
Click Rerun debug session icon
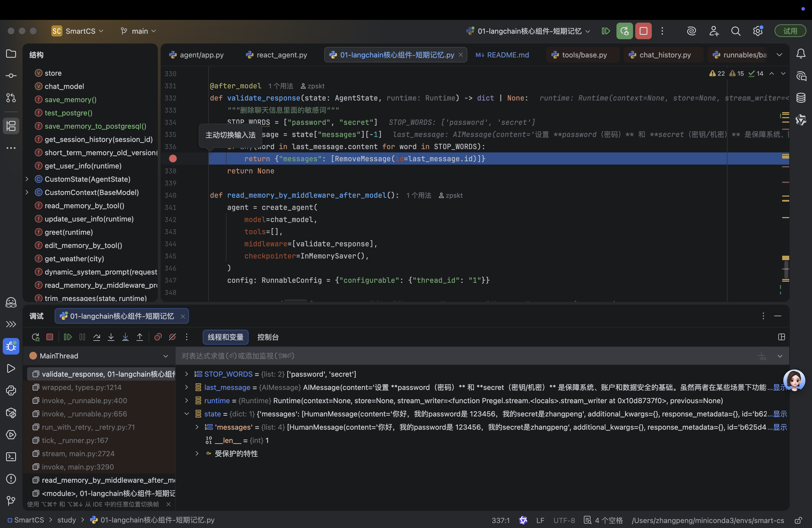coord(35,337)
